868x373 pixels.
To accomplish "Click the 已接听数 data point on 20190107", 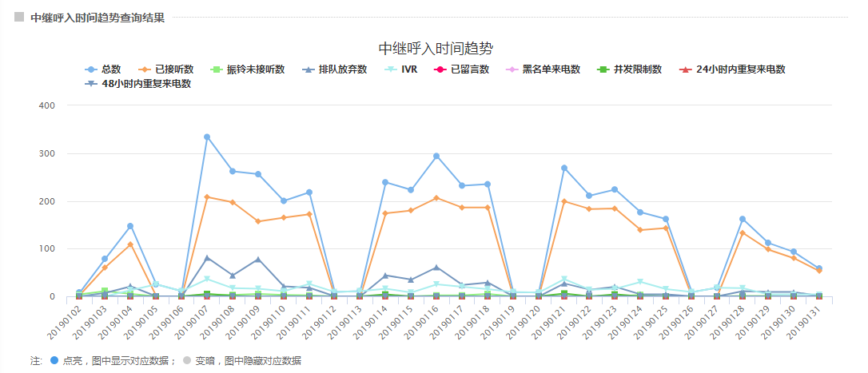I will tap(207, 196).
